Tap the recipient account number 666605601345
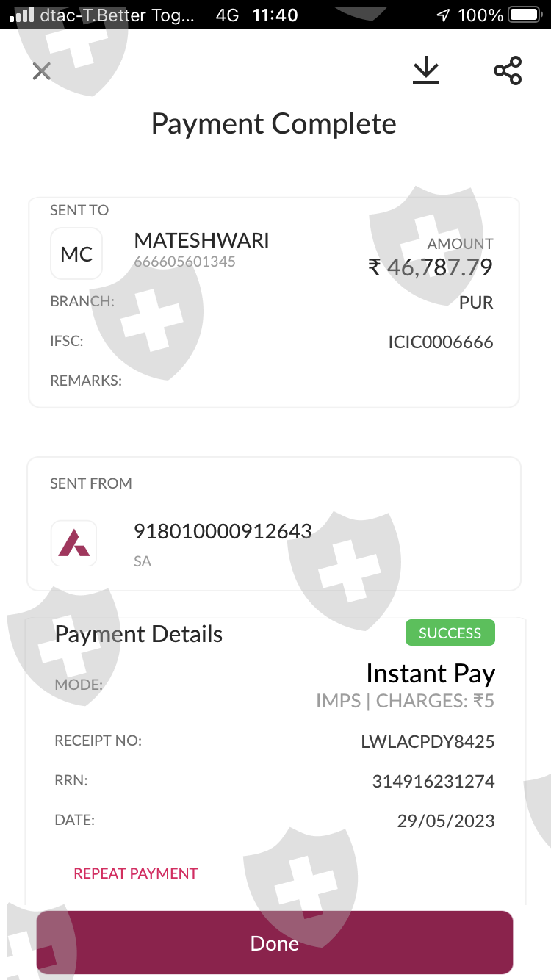Screen dimensions: 551x980 click(184, 262)
